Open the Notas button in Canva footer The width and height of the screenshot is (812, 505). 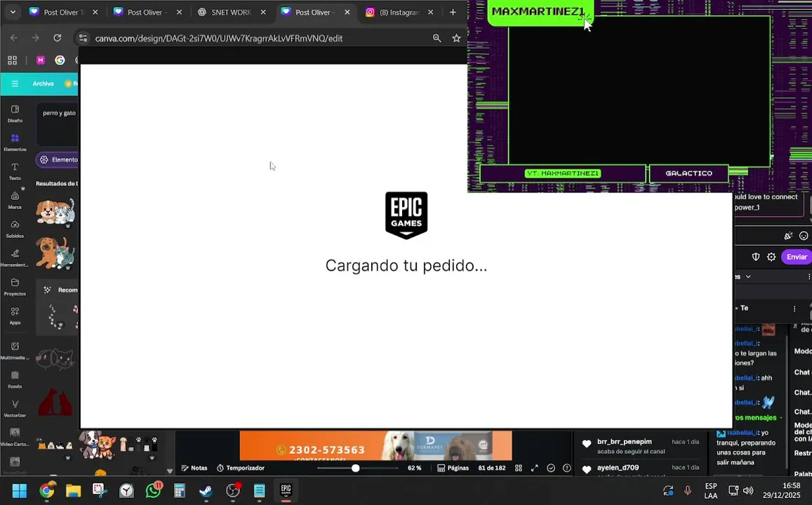click(x=194, y=468)
